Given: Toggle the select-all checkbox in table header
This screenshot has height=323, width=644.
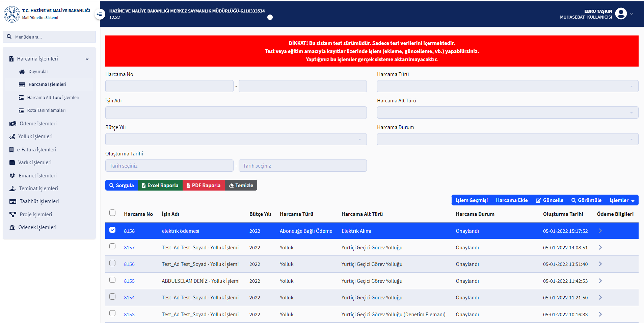Looking at the screenshot, I should [x=112, y=213].
